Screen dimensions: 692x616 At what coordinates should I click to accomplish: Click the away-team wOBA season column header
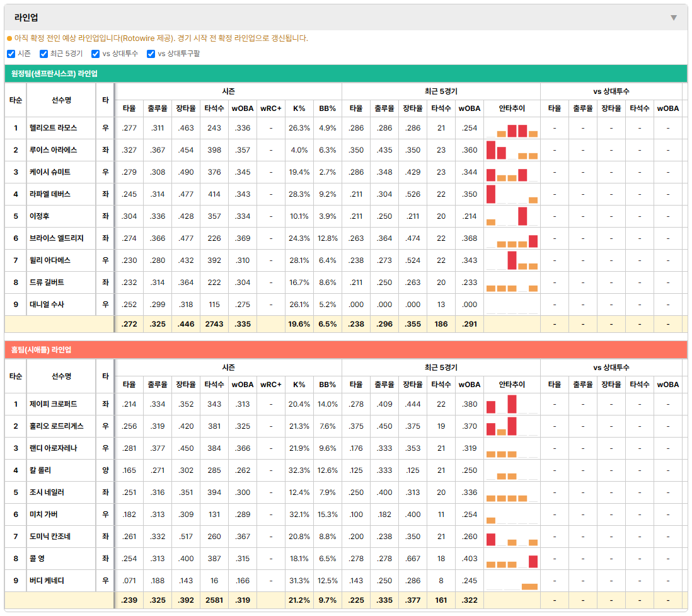242,108
